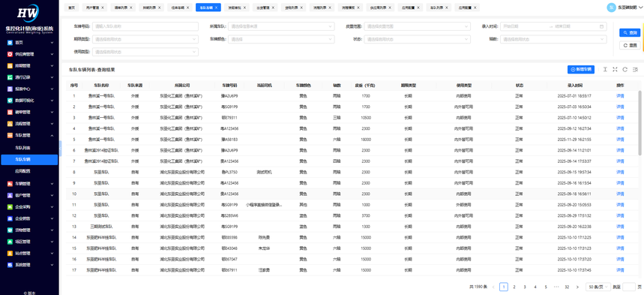Image resolution: width=644 pixels, height=295 pixels.
Task: Open the 50条/页 page size dropdown
Action: tap(598, 287)
